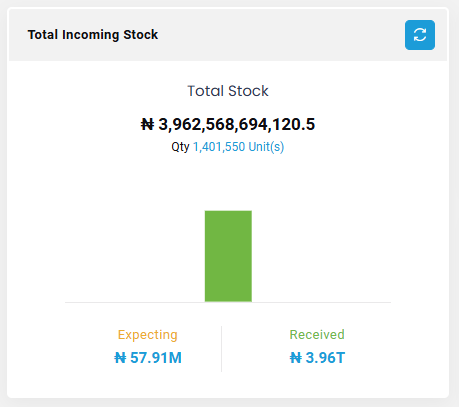This screenshot has height=407, width=459.
Task: Select the 3,962,568,694,120.5 total amount
Action: (237, 124)
